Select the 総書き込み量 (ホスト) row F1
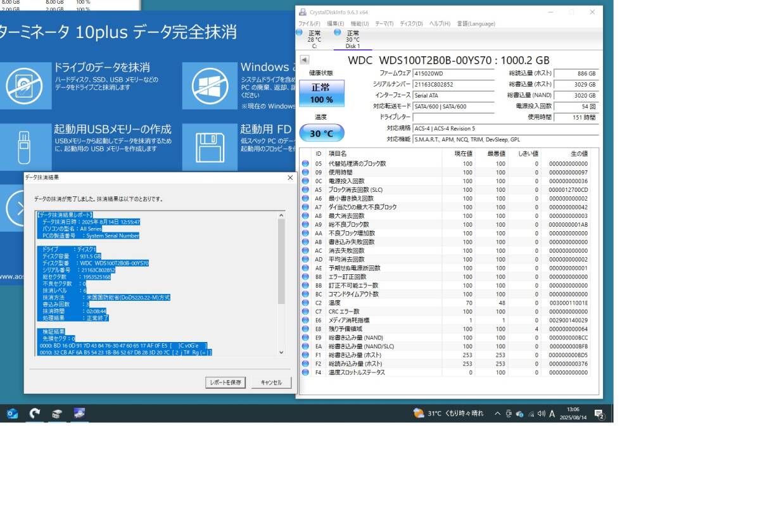The image size is (760, 532). coord(448,355)
